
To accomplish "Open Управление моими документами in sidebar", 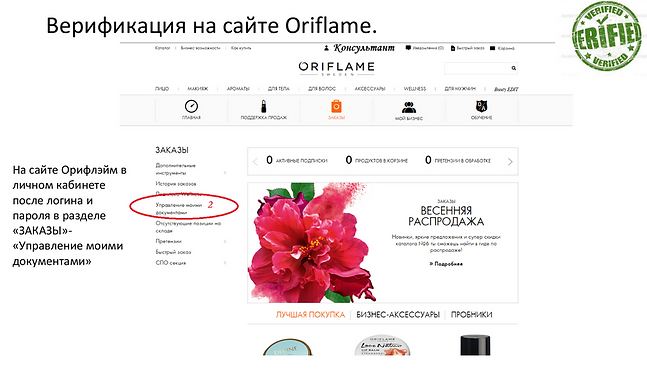I will pos(179,209).
